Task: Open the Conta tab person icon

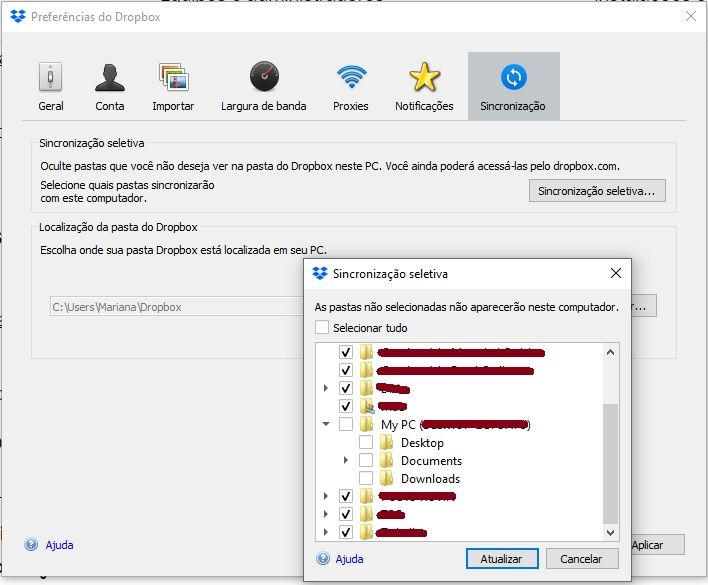Action: 110,77
